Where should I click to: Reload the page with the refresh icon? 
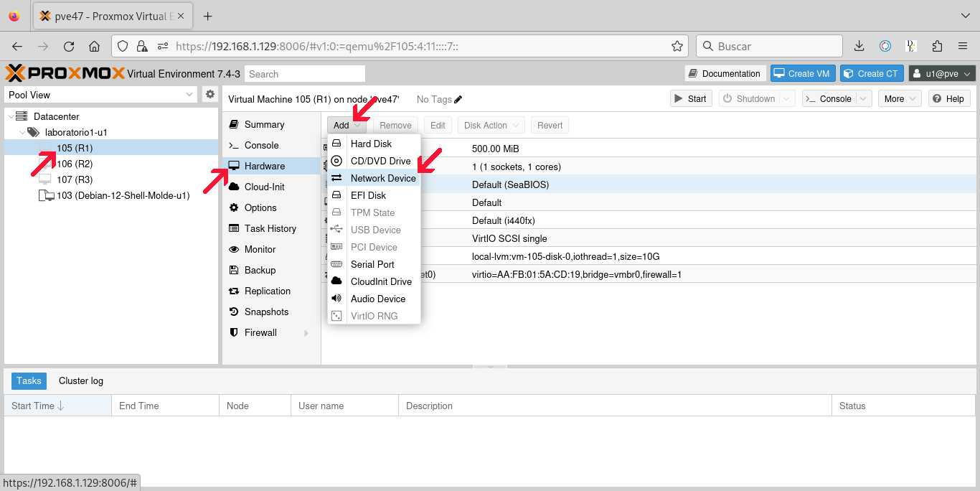pos(69,46)
